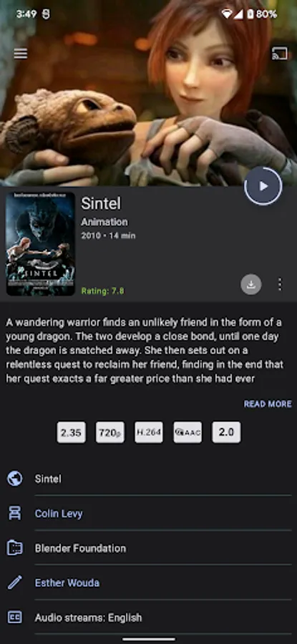Screen dimensions: 297x644
Task: Play the Sintel movie
Action: 263,186
